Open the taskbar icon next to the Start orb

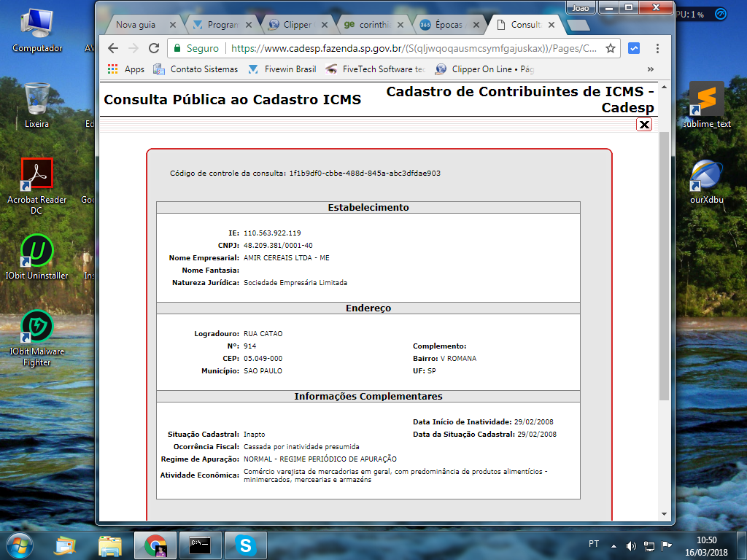click(65, 545)
